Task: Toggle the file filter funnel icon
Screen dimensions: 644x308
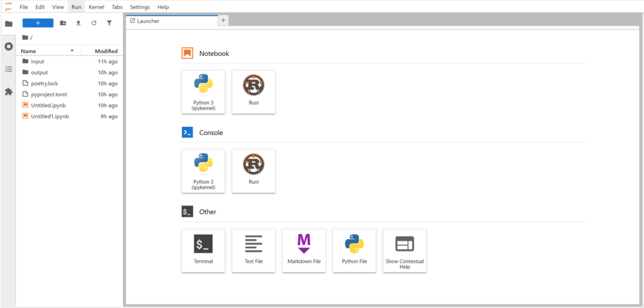Action: click(109, 23)
